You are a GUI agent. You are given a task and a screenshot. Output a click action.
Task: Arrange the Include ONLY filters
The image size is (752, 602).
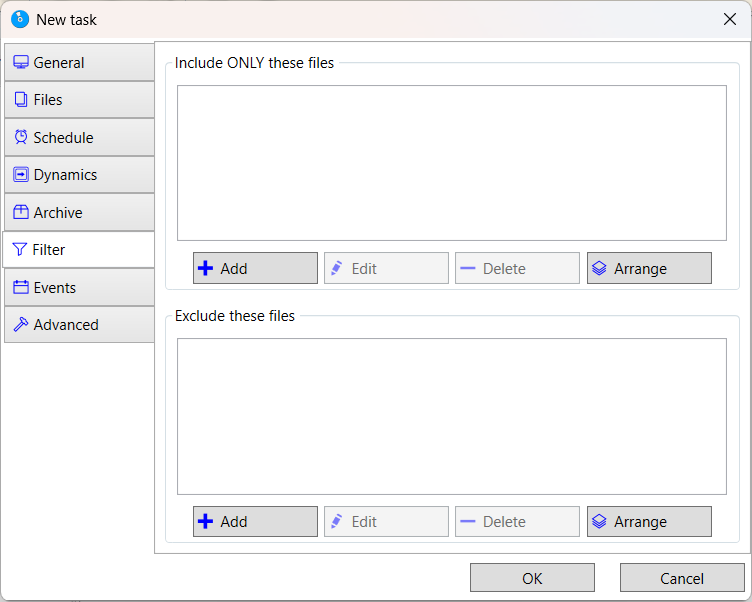[x=649, y=268]
